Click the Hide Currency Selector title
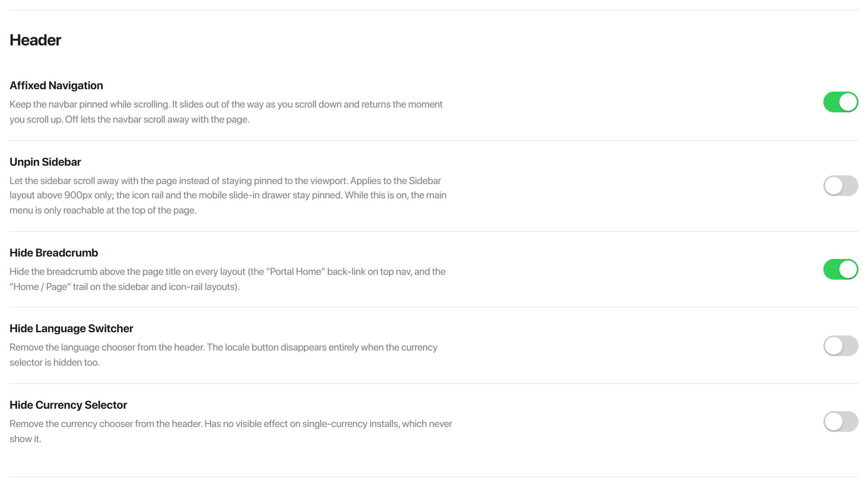This screenshot has height=486, width=868. point(68,405)
